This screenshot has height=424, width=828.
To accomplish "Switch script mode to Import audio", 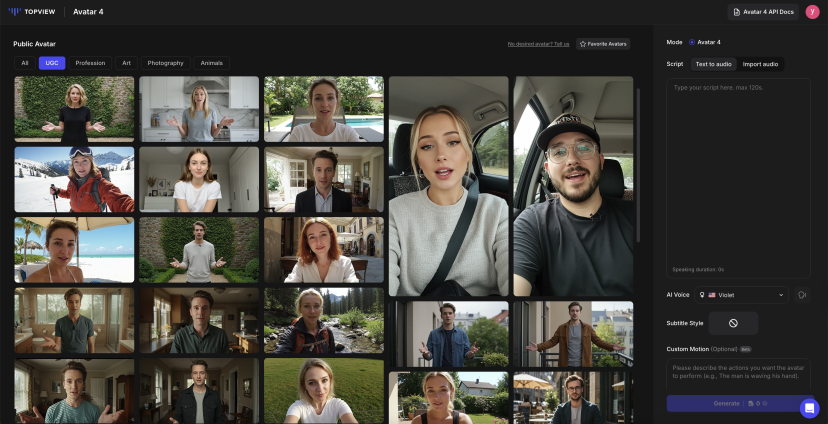I will [x=760, y=64].
